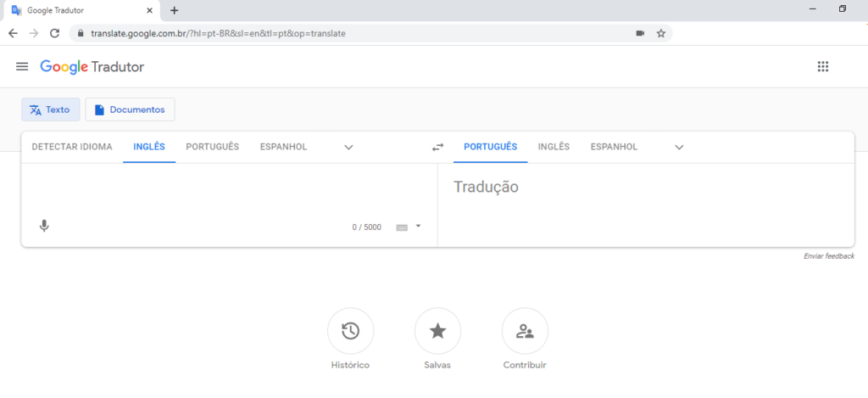Viewport: 868px width, 398px height.
Task: Swap source and target languages
Action: tap(437, 148)
